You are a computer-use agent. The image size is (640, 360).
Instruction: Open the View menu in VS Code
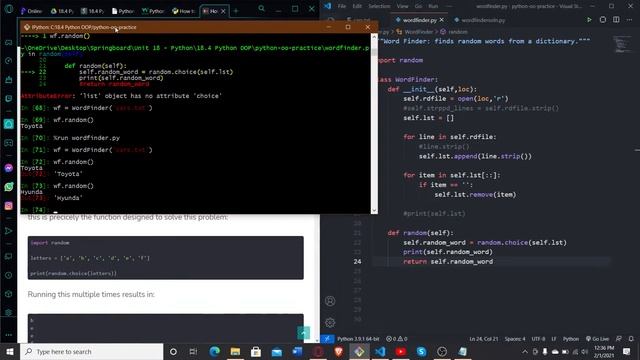[x=402, y=6]
